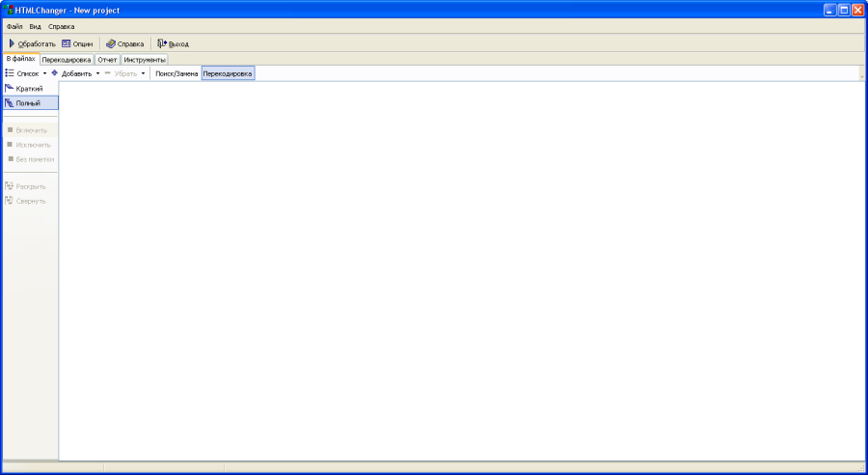Open the Добавить dropdown arrow
868x475 pixels.
click(98, 73)
